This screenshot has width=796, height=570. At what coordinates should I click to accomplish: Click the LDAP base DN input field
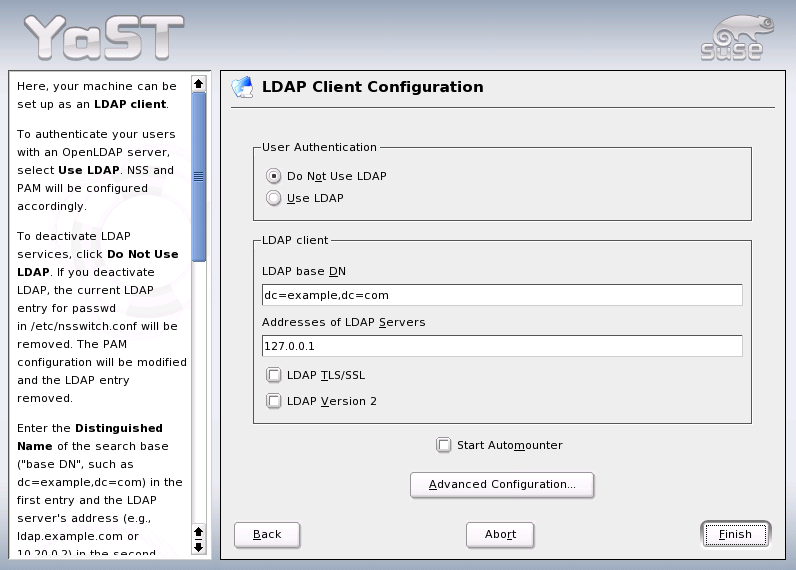tap(502, 295)
